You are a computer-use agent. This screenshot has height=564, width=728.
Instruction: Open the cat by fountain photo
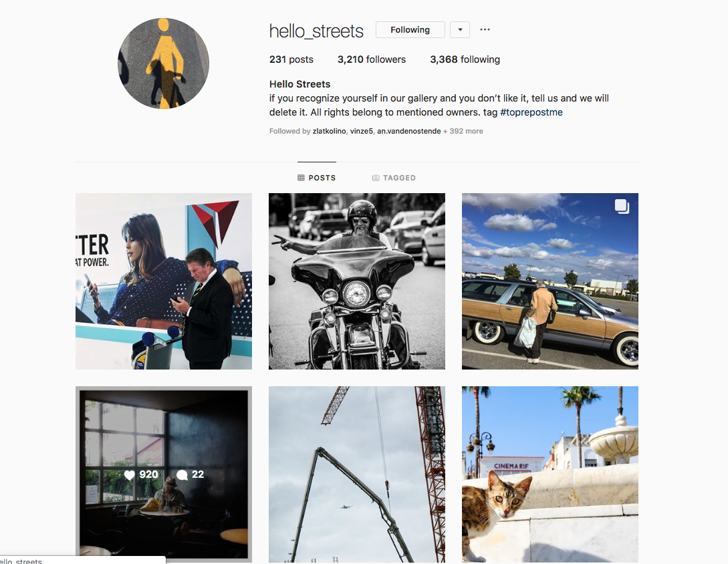click(x=550, y=474)
